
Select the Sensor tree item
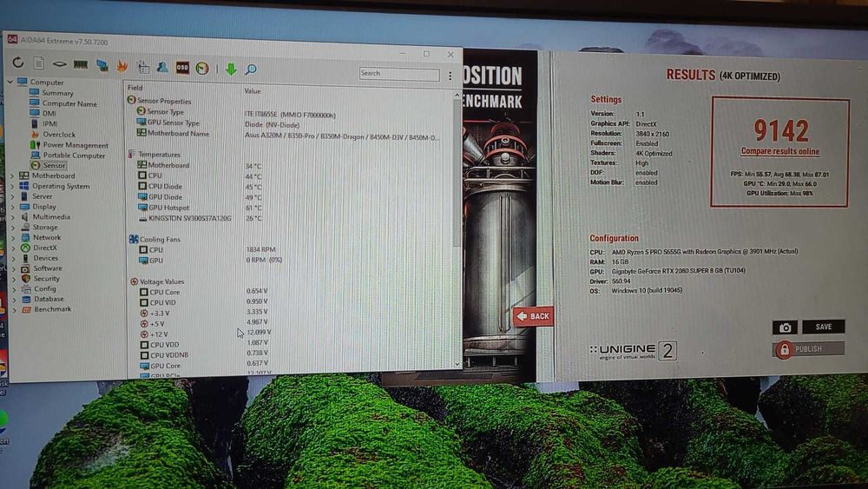coord(54,165)
